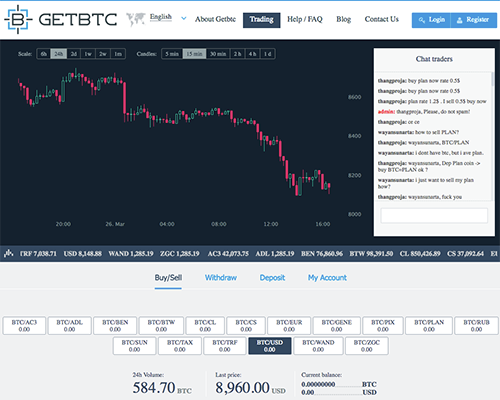This screenshot has height=400, width=500.
Task: Select the BTC/CL trading pair
Action: click(x=205, y=326)
